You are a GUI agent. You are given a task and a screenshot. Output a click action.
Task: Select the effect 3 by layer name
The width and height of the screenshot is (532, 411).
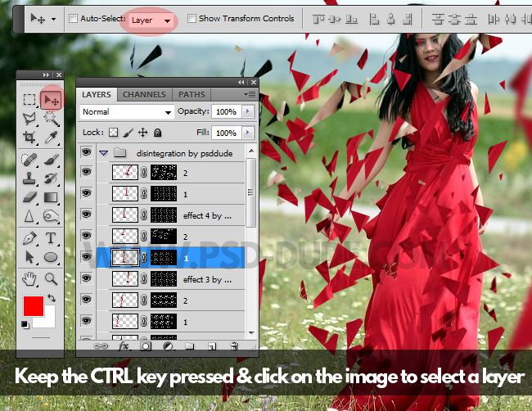coord(207,279)
